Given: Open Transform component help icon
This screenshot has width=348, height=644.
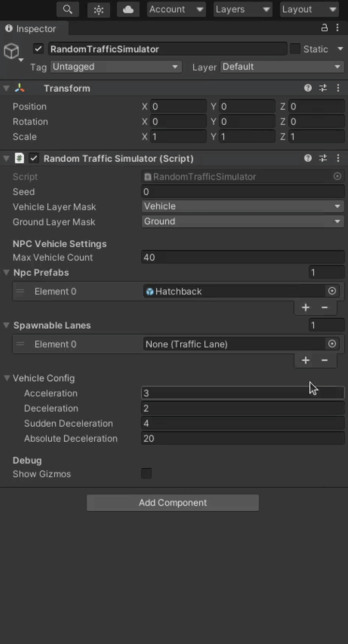Looking at the screenshot, I should pyautogui.click(x=308, y=88).
